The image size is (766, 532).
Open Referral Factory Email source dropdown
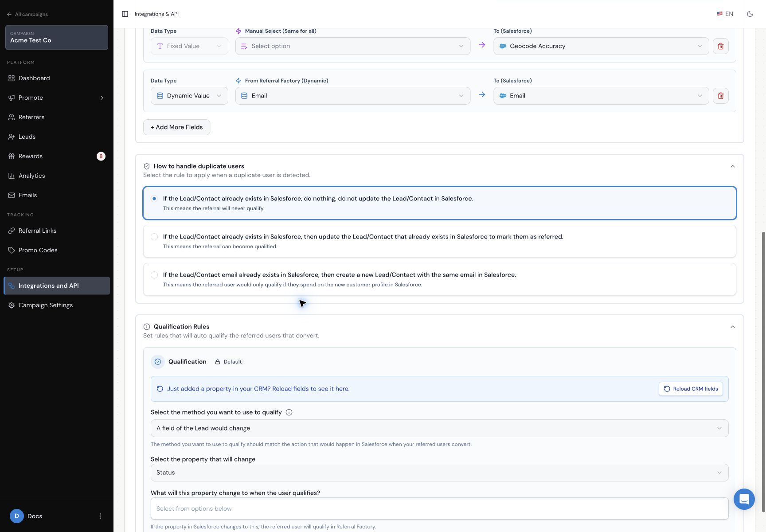tap(353, 96)
